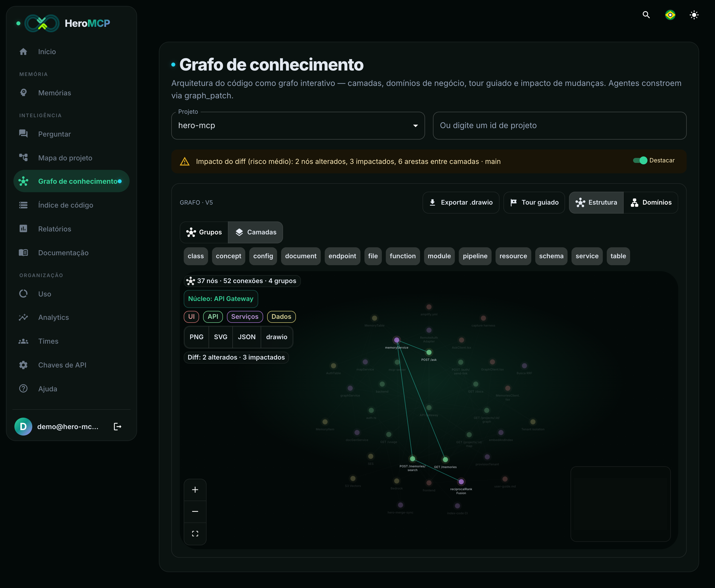Toggle the file type filter
The image size is (715, 588).
373,256
